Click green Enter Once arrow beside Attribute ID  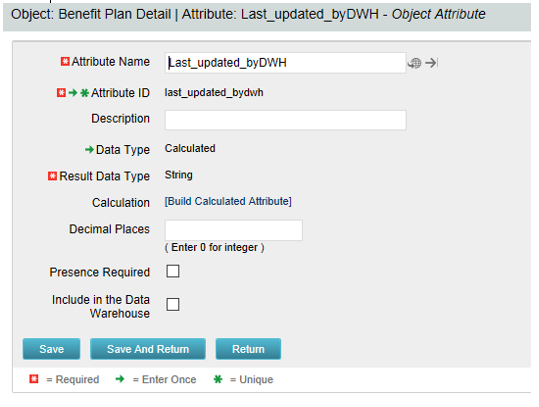73,93
